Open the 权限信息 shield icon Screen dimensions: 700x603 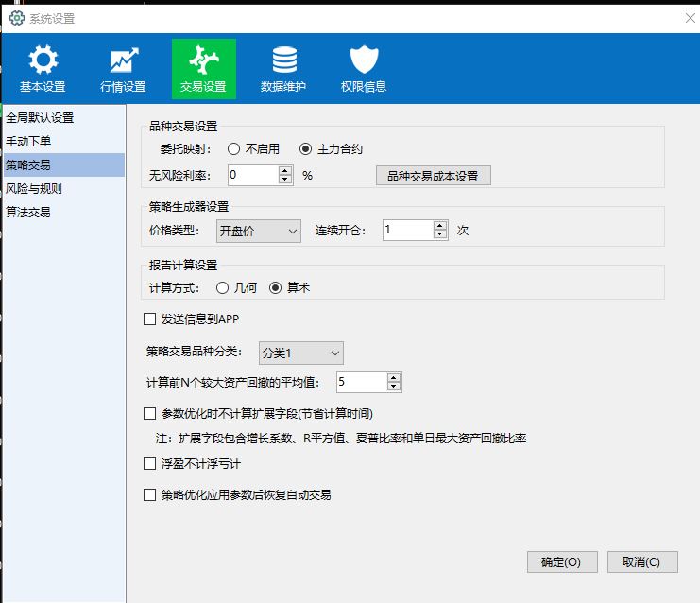pos(364,60)
